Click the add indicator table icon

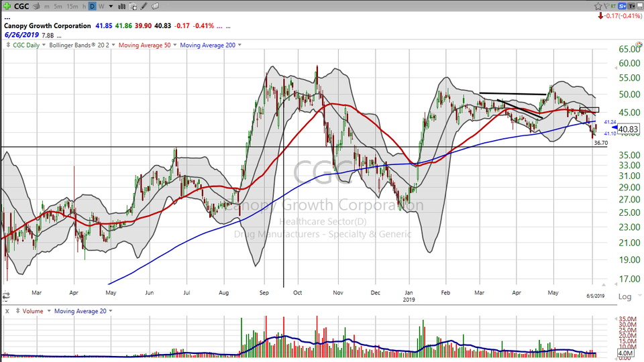point(133,6)
